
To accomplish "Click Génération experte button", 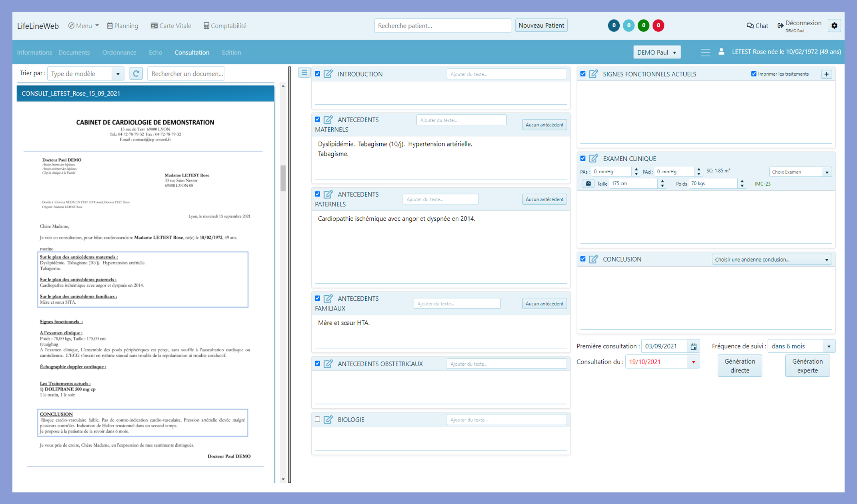I will pyautogui.click(x=807, y=366).
